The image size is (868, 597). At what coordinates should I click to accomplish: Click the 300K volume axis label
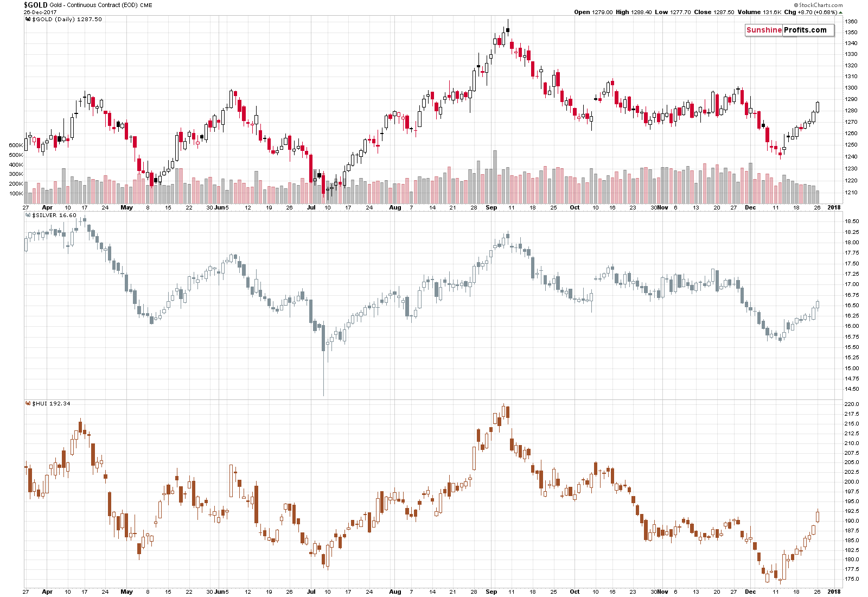[x=16, y=174]
